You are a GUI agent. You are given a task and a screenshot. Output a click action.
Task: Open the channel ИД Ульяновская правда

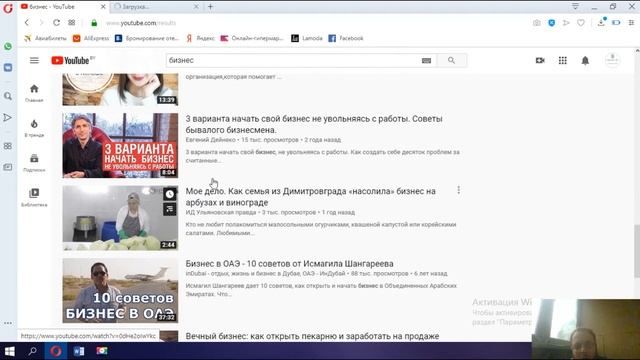point(221,212)
